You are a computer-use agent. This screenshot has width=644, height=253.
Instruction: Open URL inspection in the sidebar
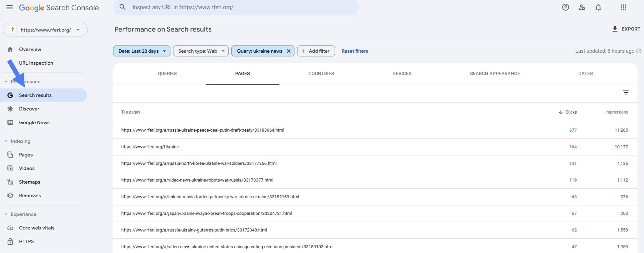click(x=36, y=63)
